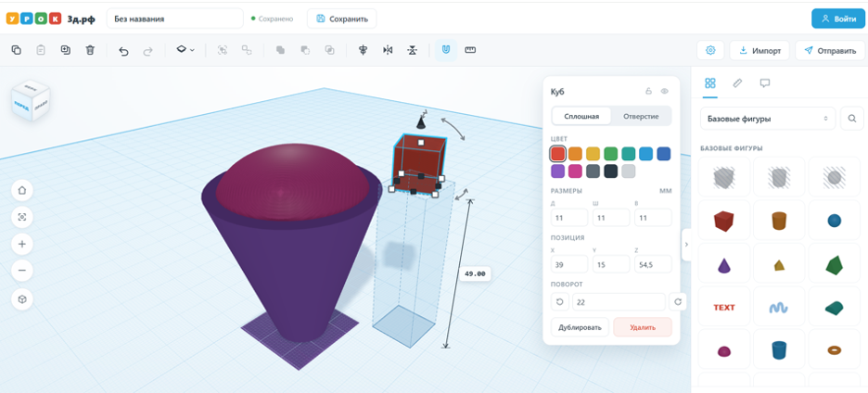Toggle visibility with the Куб panel eye icon
The height and width of the screenshot is (393, 868).
pyautogui.click(x=665, y=92)
